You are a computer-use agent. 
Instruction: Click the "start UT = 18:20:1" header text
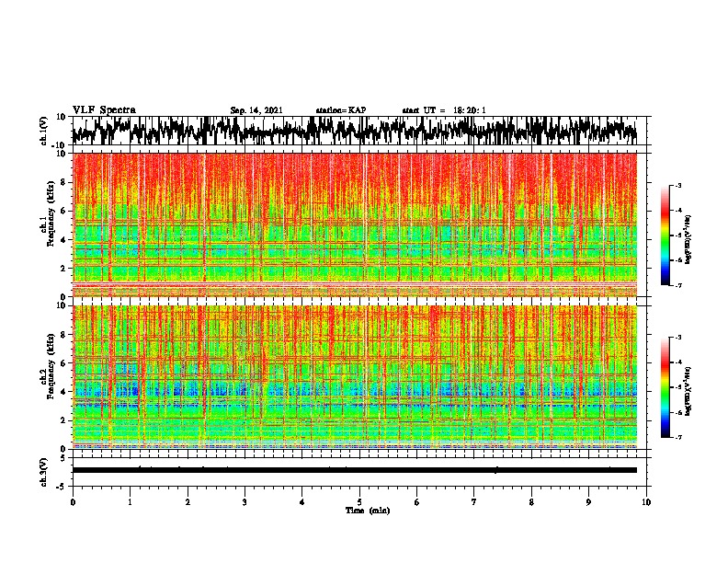[x=444, y=110]
